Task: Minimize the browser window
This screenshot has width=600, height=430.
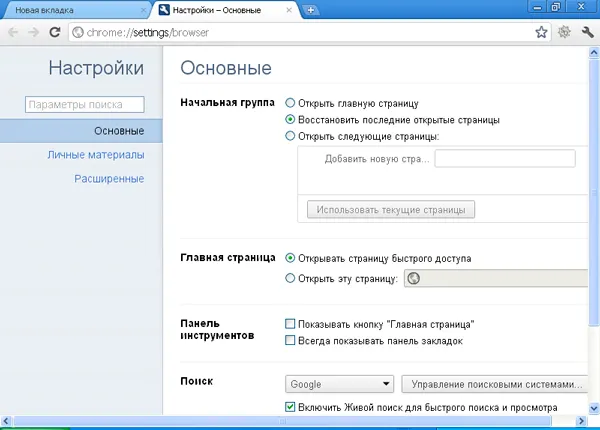Action: pos(537,7)
